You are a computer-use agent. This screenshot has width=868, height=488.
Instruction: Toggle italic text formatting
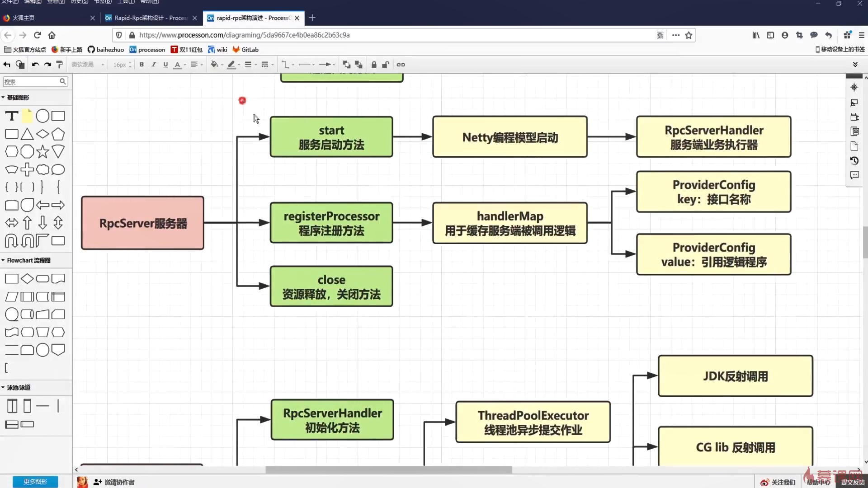click(x=154, y=65)
